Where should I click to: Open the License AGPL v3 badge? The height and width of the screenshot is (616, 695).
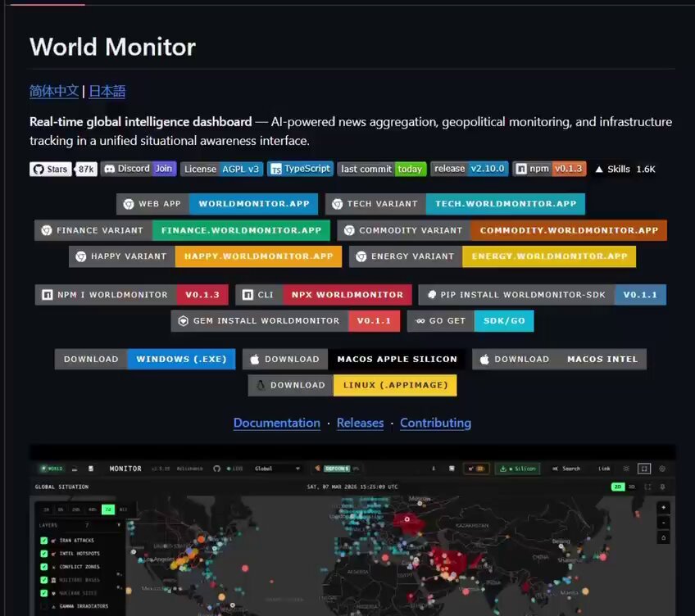coord(221,169)
